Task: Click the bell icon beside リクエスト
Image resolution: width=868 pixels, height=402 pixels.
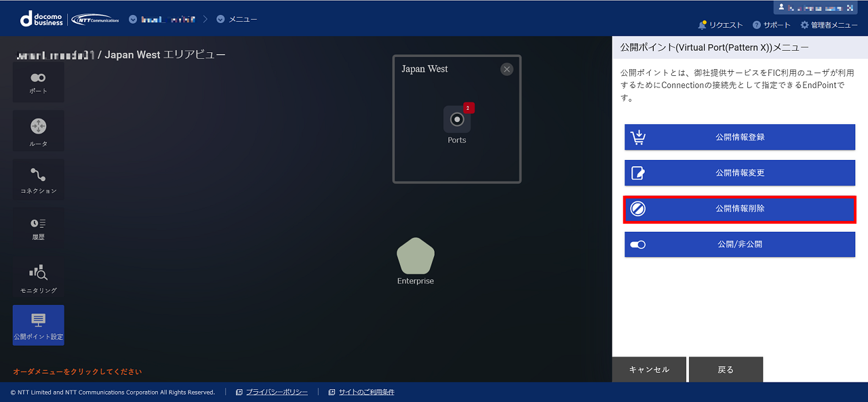Action: tap(703, 25)
